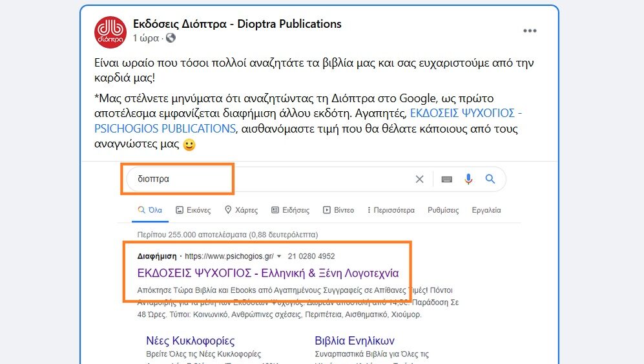Click the blue magnifier search icon
Image resolution: width=644 pixels, height=364 pixels.
click(x=490, y=179)
